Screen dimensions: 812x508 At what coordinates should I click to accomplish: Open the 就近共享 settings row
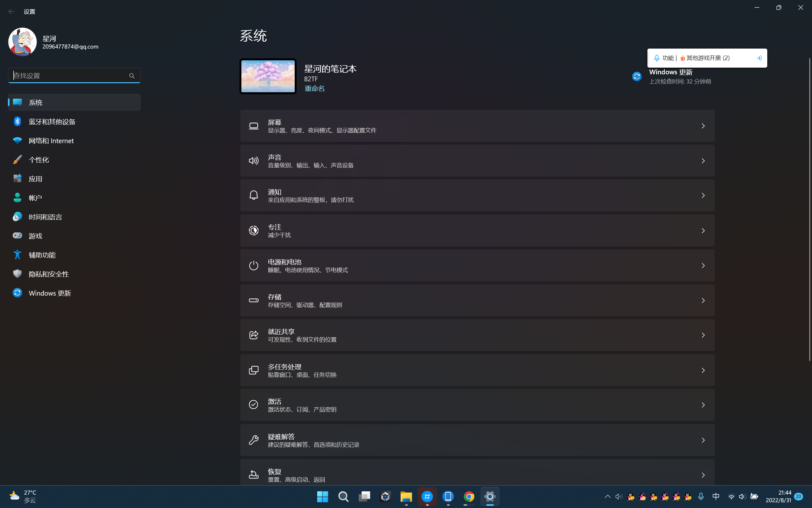(x=477, y=335)
